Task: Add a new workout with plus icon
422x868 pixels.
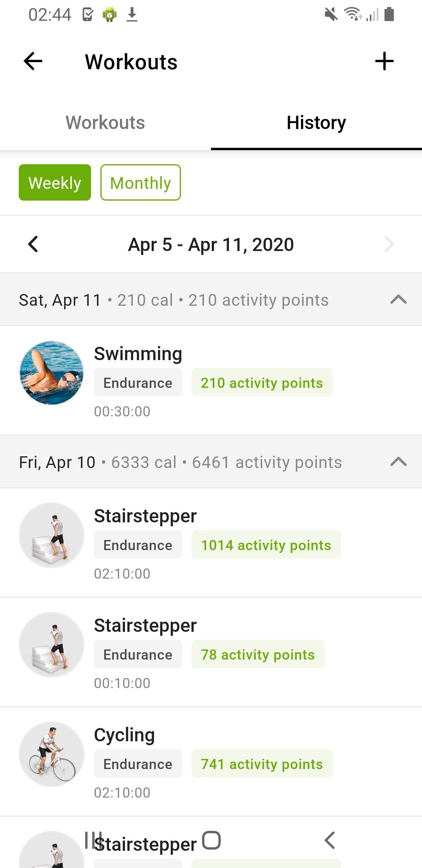Action: click(384, 61)
